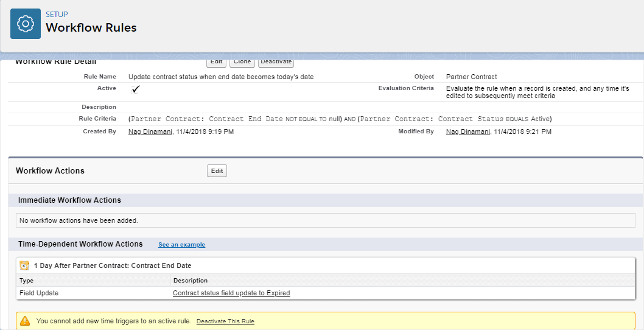Click the Evaluation Criteria description text
Image resolution: width=644 pixels, height=330 pixels.
[x=537, y=92]
